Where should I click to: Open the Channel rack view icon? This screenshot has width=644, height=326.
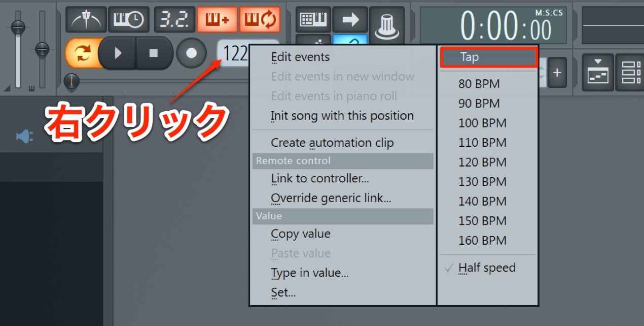(x=630, y=73)
